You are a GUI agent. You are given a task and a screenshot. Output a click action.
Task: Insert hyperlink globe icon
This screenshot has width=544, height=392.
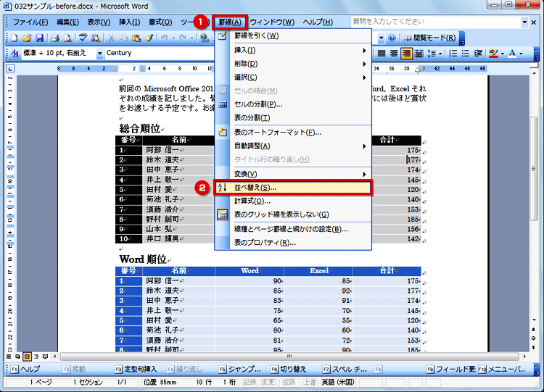click(x=205, y=38)
